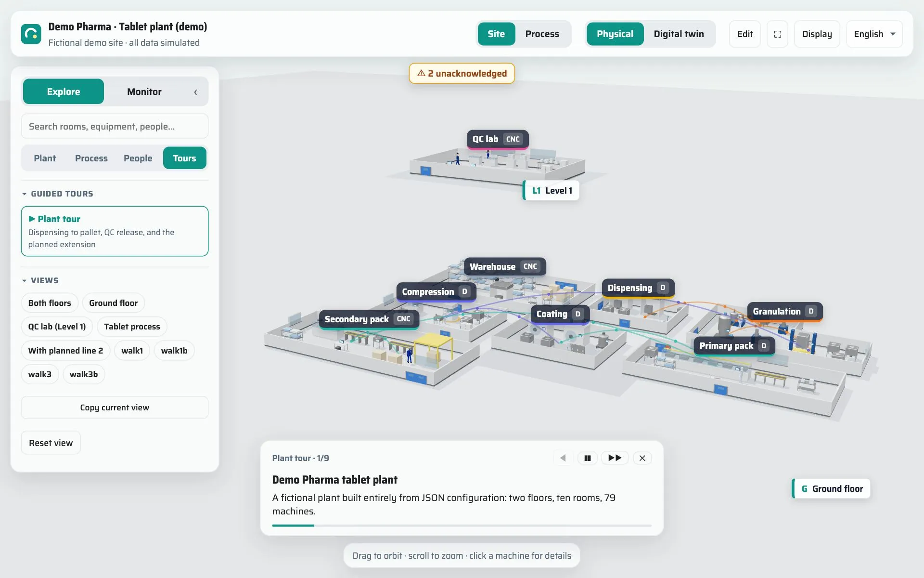The height and width of the screenshot is (578, 924).
Task: Select Digital twin mode
Action: 679,34
